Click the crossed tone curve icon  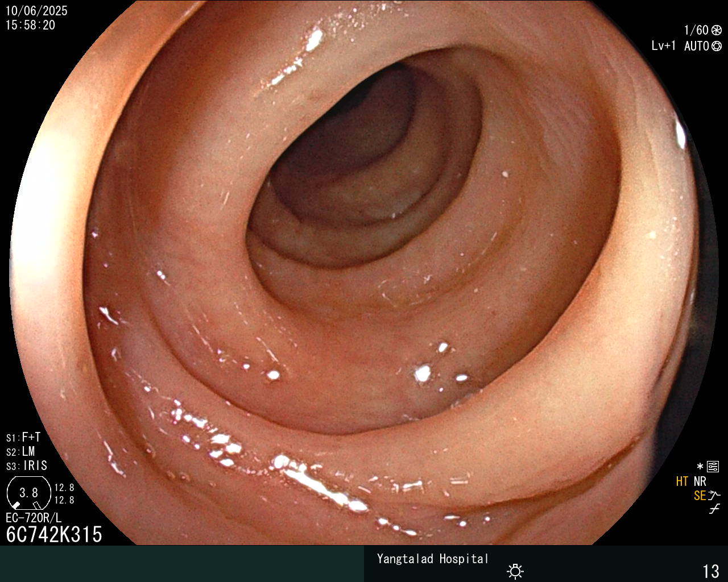click(714, 509)
